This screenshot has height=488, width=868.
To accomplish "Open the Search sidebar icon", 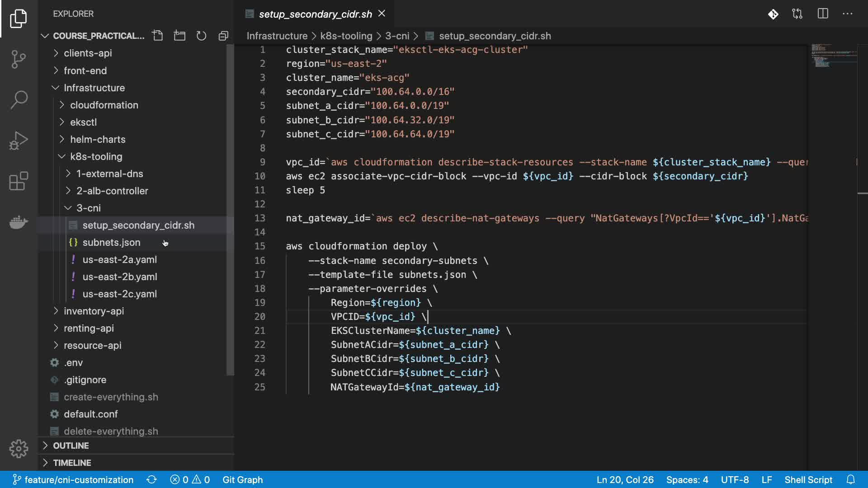I will [19, 100].
